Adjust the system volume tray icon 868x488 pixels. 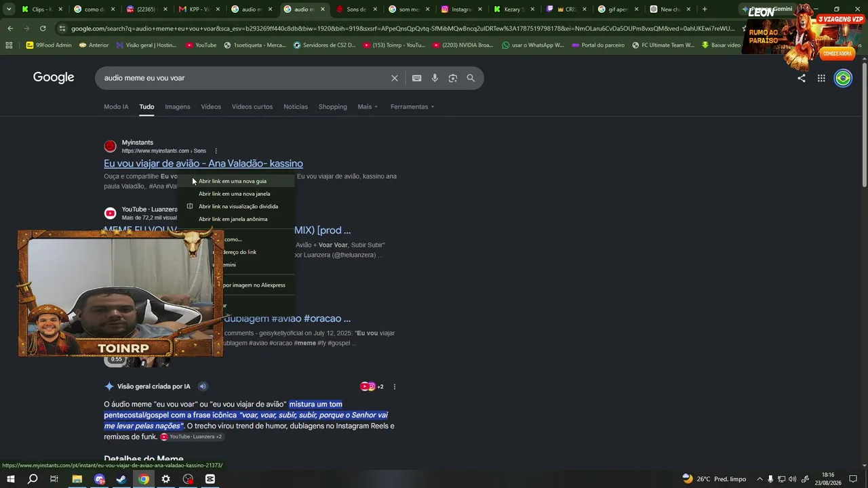792,479
